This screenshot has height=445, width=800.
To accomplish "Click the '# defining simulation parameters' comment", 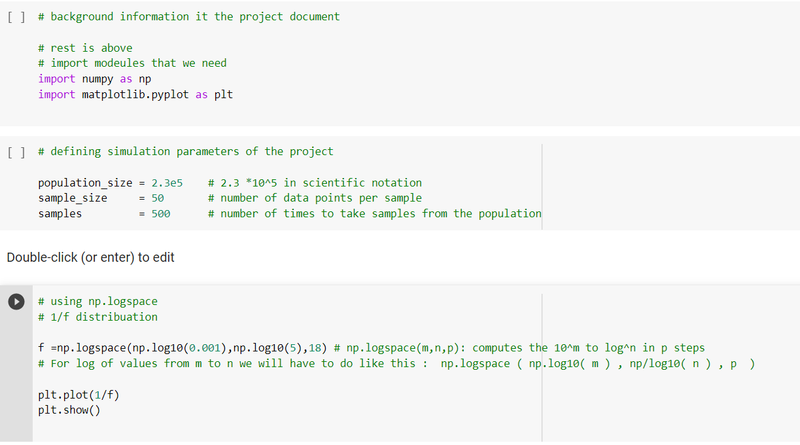I will (x=185, y=152).
